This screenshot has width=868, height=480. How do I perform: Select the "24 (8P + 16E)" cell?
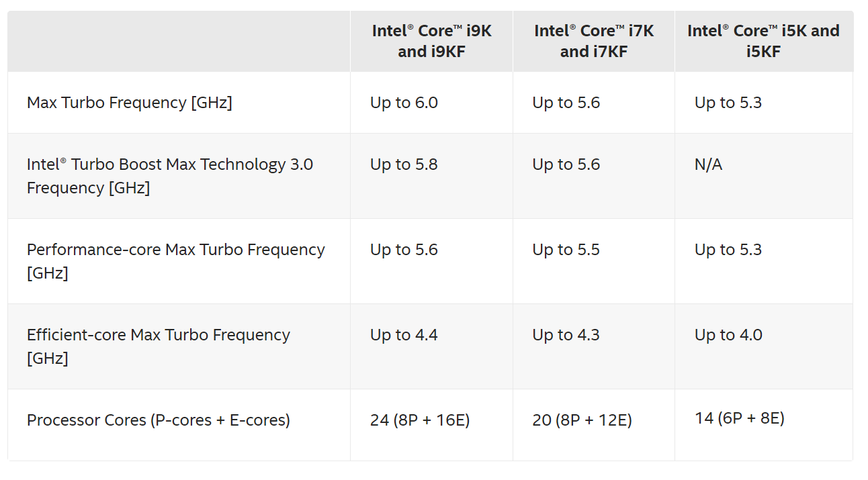[420, 420]
